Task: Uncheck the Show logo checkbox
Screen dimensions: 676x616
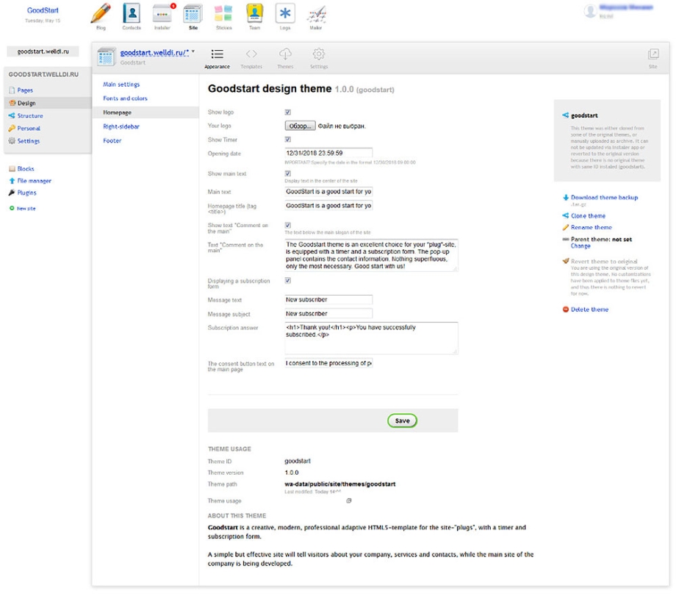Action: click(x=288, y=112)
